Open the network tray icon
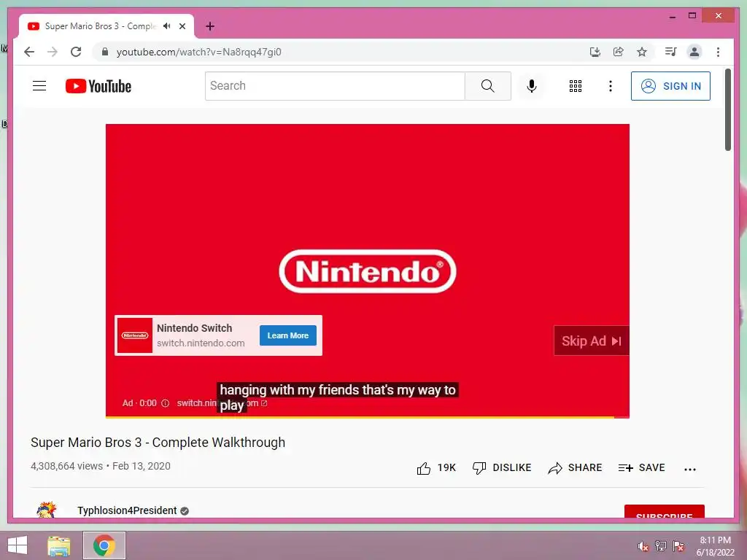 click(660, 546)
